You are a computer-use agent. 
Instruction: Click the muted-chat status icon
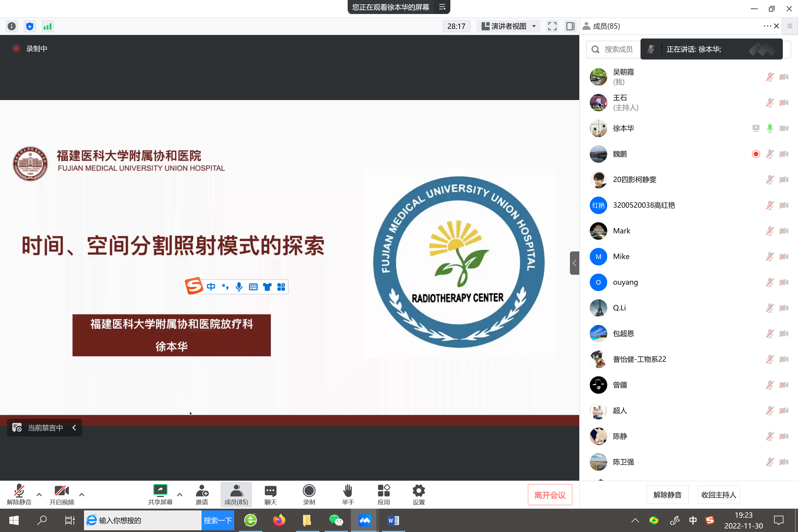pos(17,428)
